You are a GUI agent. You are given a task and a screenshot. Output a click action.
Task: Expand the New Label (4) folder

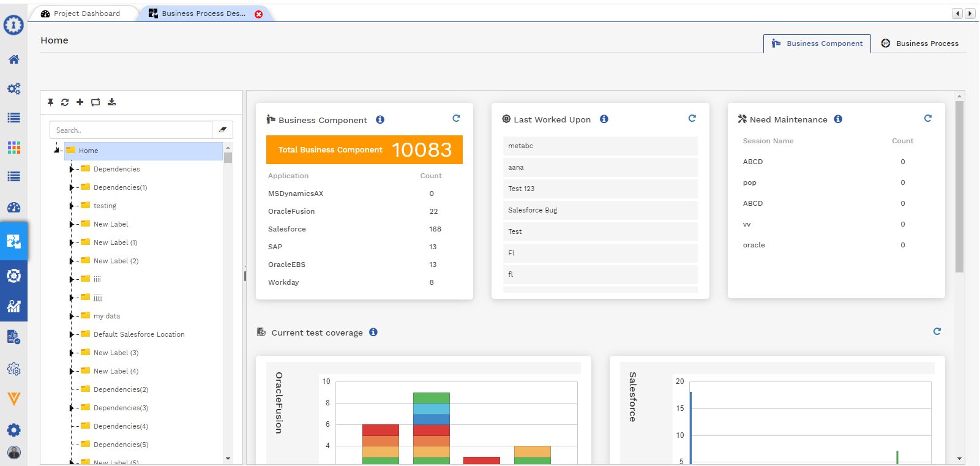pos(71,372)
